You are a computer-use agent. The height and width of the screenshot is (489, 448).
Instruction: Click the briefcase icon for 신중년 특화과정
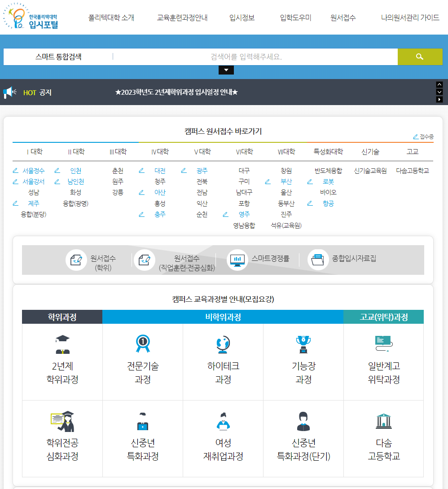142,421
